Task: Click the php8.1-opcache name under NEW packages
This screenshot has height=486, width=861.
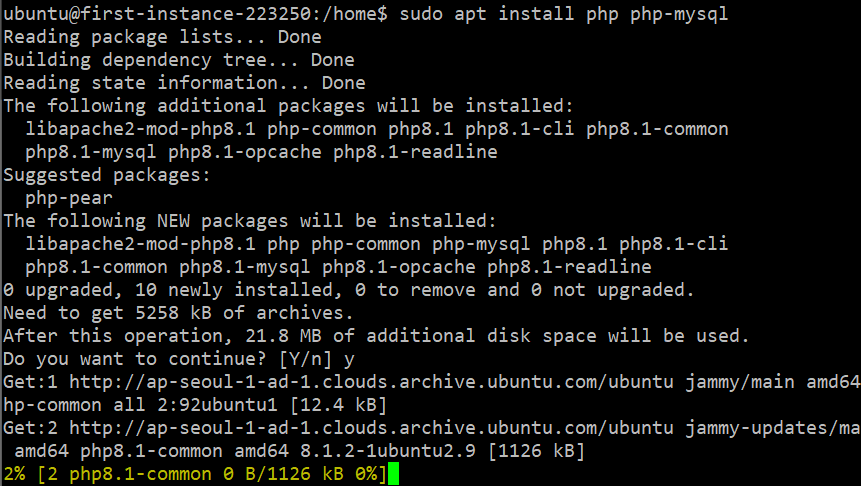Action: pos(399,267)
